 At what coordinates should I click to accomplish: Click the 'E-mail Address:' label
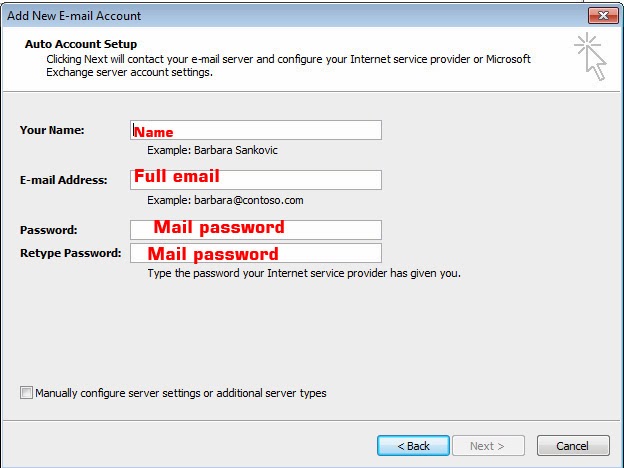tap(63, 180)
